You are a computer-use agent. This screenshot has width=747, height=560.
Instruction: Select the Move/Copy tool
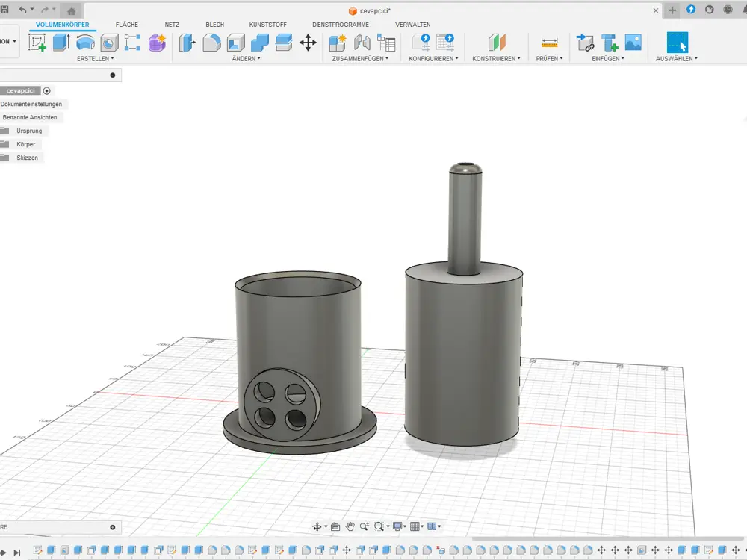click(x=308, y=43)
